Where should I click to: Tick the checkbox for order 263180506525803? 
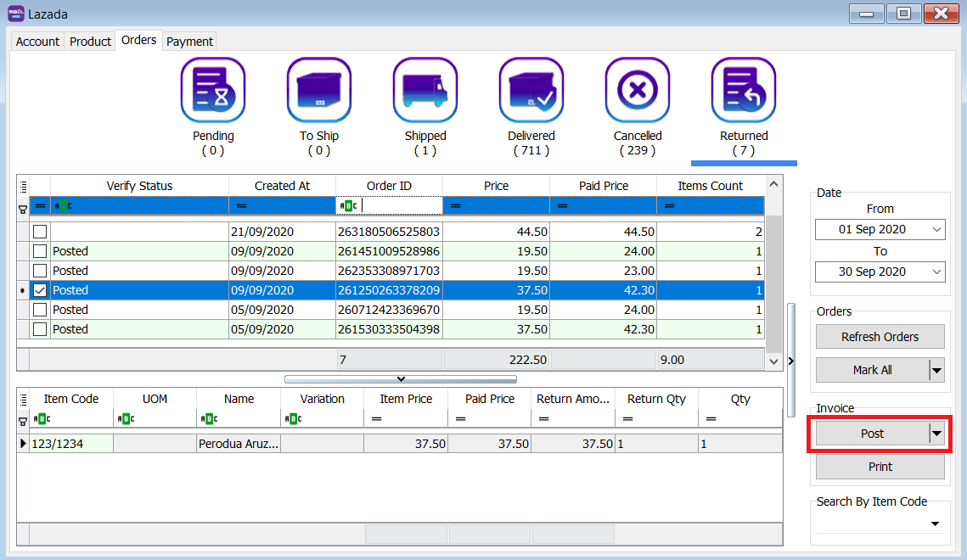click(x=40, y=232)
